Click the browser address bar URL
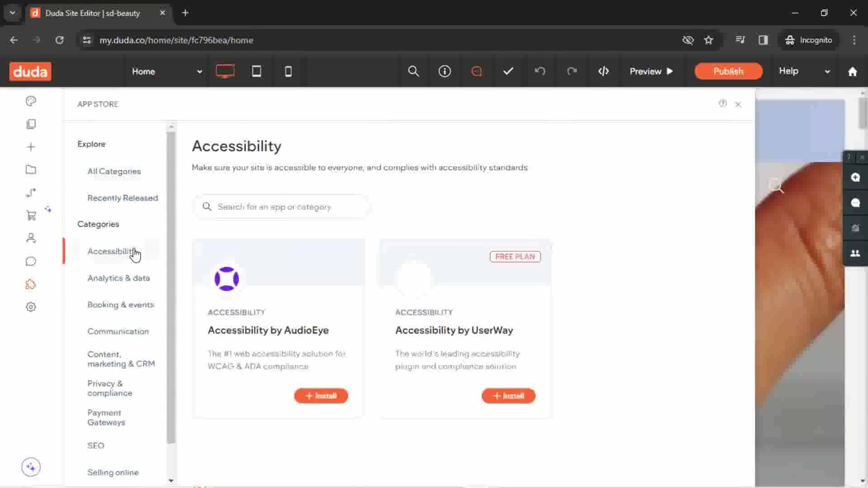The height and width of the screenshot is (488, 868). pos(176,40)
